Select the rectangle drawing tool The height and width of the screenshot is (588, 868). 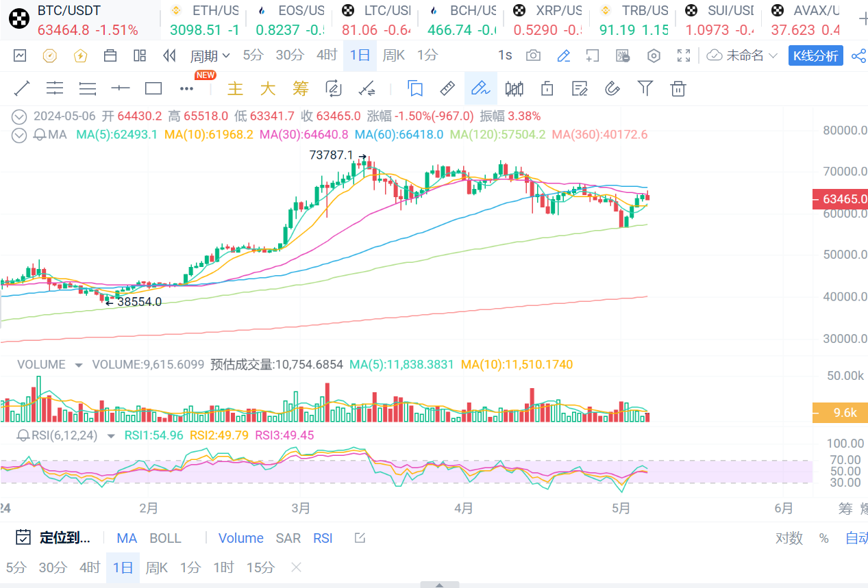pos(153,88)
